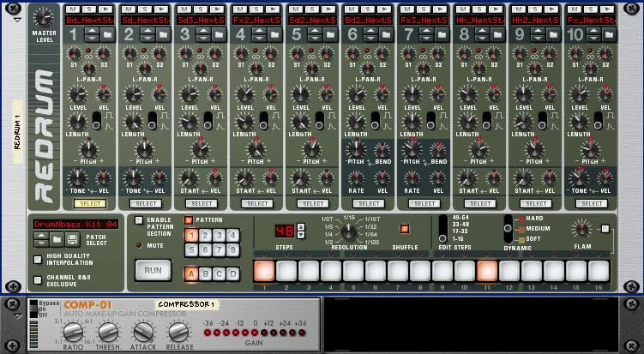Click the Resolution selector knob
The height and width of the screenshot is (354, 644).
348,231
